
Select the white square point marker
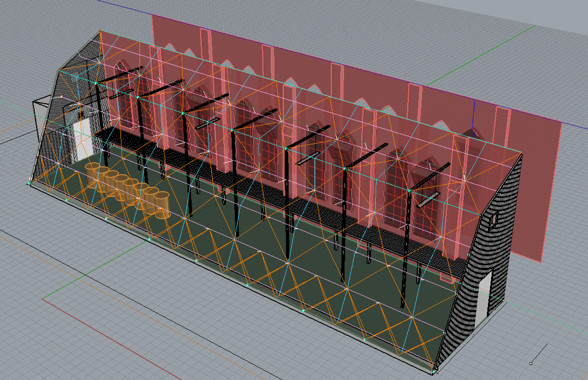coord(531,364)
